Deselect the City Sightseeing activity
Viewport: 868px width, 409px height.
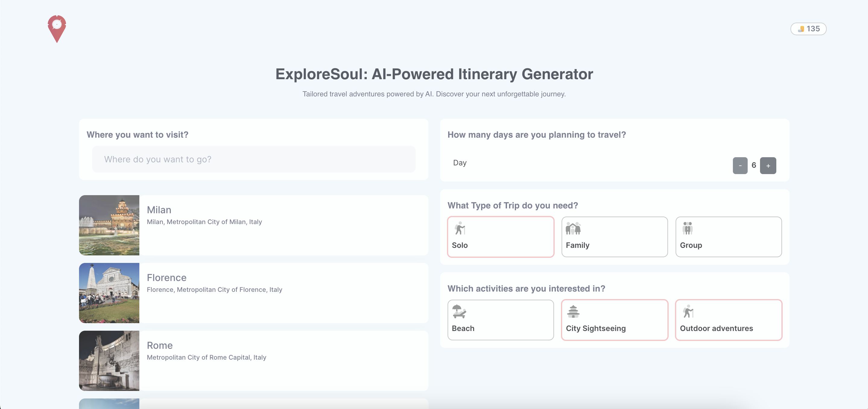(x=614, y=320)
